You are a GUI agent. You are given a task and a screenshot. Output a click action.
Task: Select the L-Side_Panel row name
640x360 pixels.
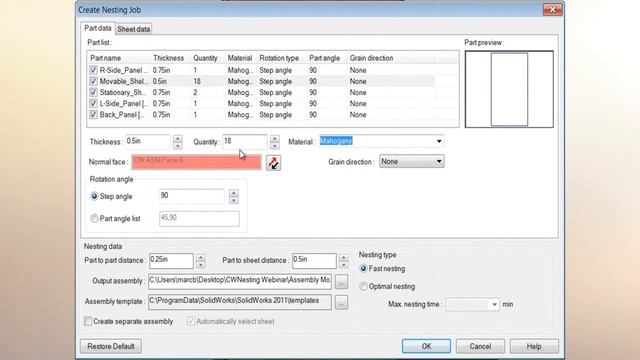click(x=124, y=103)
